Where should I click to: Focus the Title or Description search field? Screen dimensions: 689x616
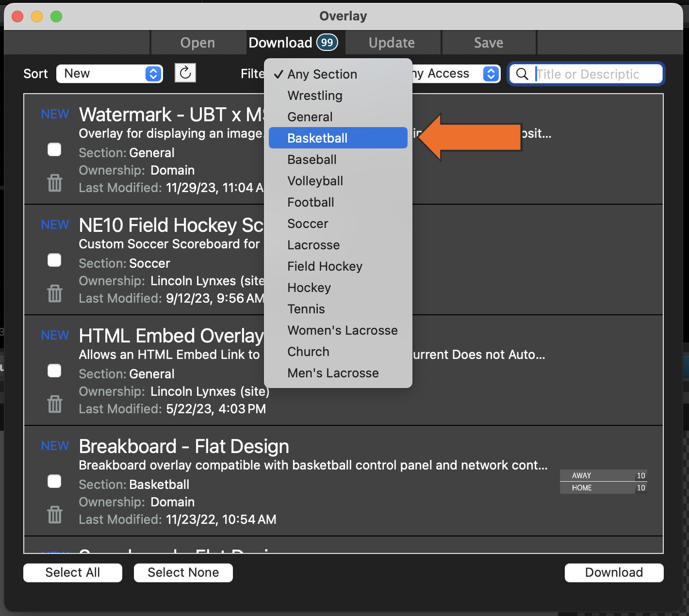tap(597, 74)
